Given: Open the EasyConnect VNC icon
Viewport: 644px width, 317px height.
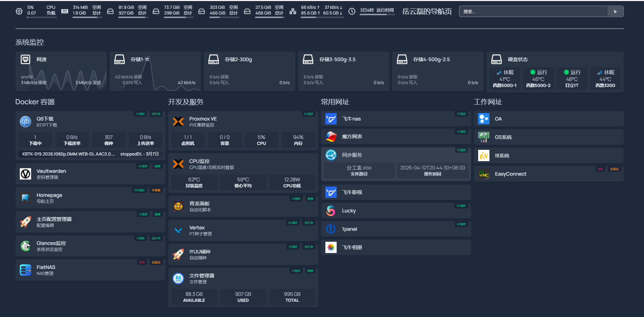Looking at the screenshot, I should coord(484,174).
